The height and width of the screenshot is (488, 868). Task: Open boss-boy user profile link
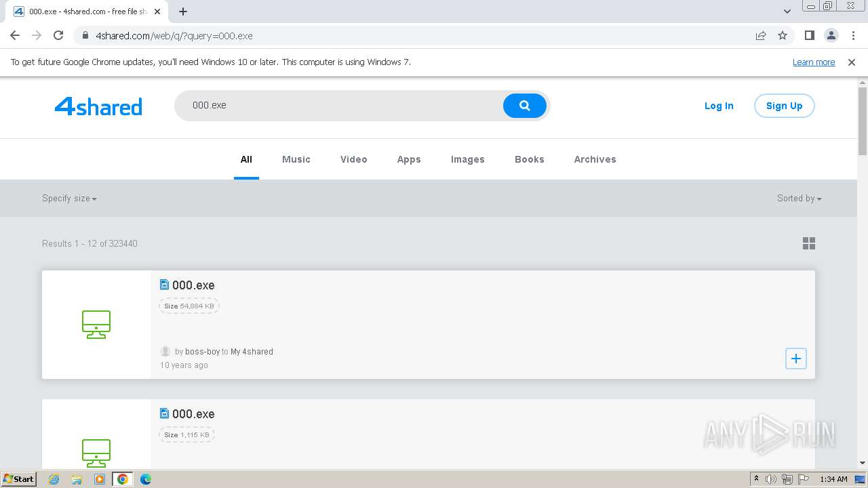point(203,352)
